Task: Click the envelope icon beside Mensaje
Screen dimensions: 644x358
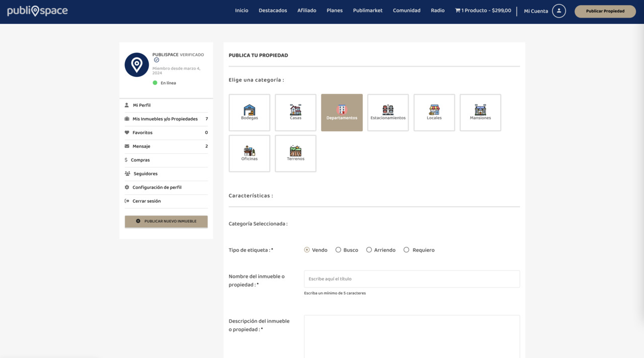Action: click(x=127, y=146)
